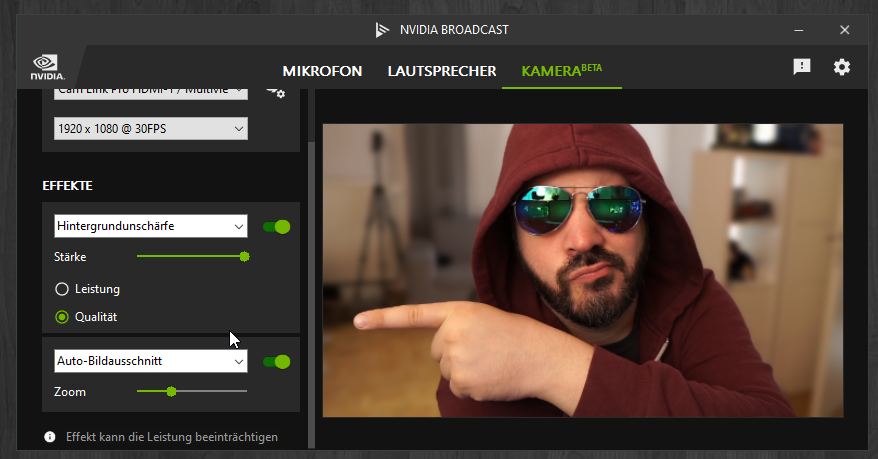Close the NVIDIA Broadcast window
The width and height of the screenshot is (878, 459).
pyautogui.click(x=844, y=30)
